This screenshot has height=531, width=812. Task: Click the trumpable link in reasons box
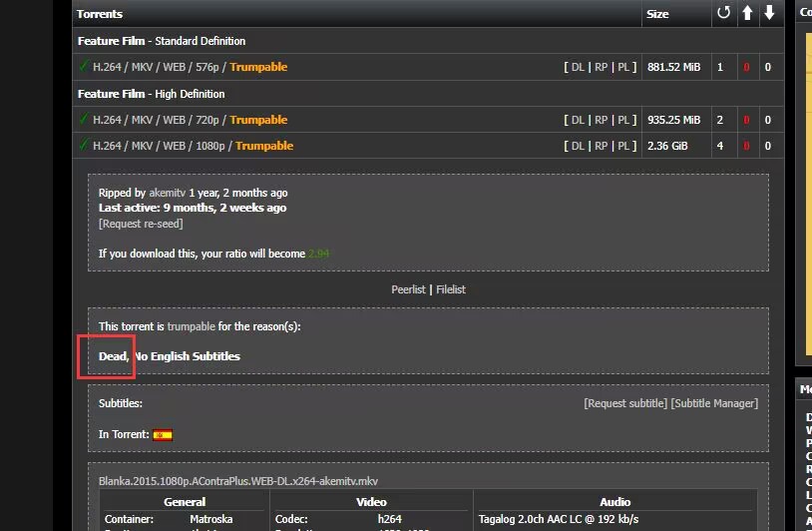tap(191, 326)
